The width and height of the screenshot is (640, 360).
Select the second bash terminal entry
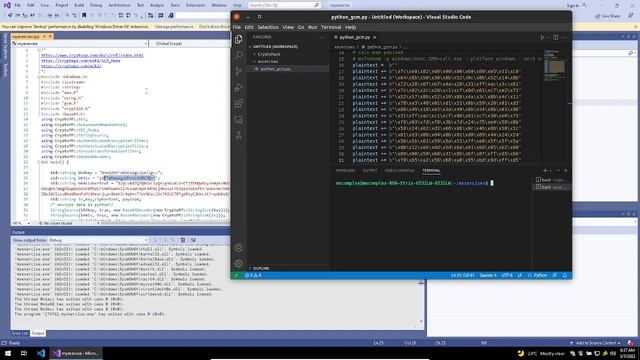[x=551, y=187]
